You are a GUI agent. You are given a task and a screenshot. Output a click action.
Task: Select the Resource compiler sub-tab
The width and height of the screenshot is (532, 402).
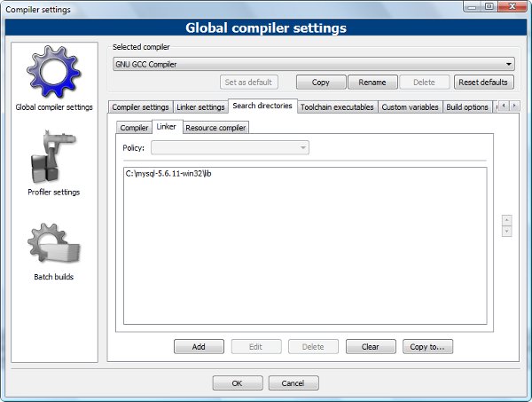coord(215,128)
